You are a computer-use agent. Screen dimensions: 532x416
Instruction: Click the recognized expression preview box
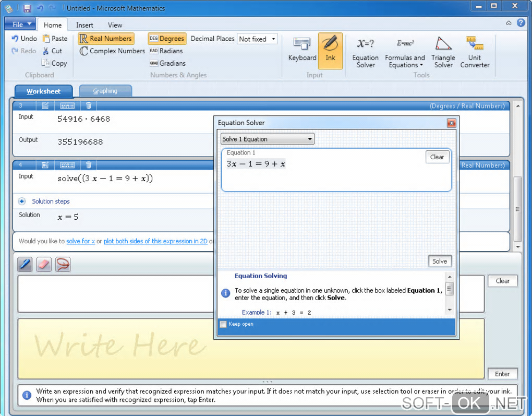pos(115,294)
